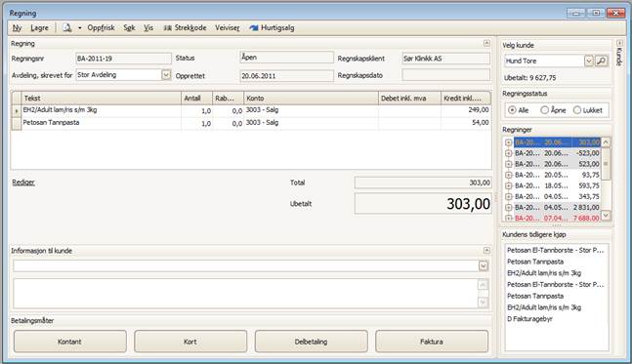Screen dimensions: 632x364
Task: Open the Informasjon til kunde dropdown
Action: click(x=484, y=265)
